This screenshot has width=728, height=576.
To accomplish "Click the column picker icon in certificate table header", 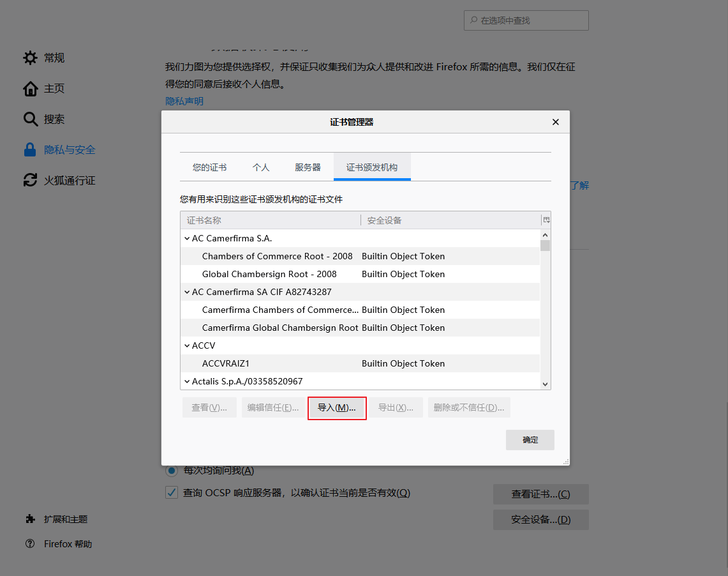I will click(x=546, y=220).
